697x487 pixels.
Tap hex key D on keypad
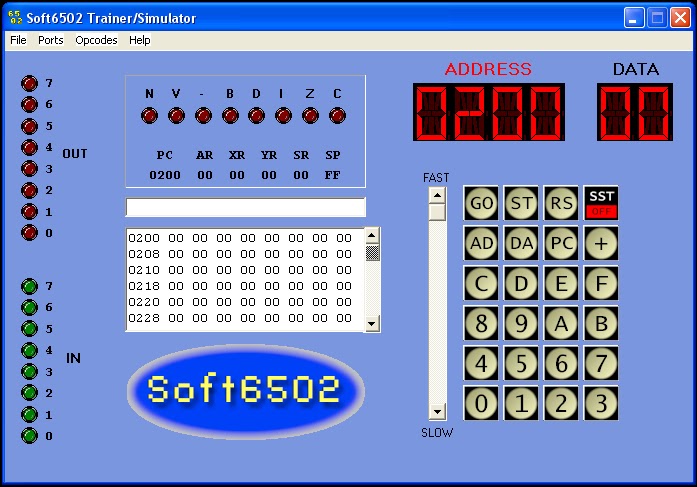pos(521,283)
